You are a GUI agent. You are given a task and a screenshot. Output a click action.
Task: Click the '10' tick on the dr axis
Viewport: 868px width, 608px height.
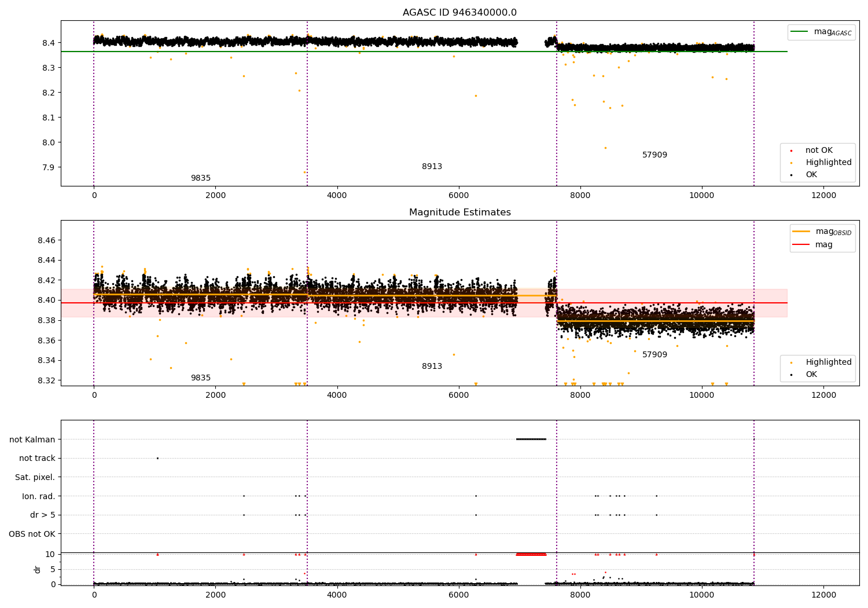pos(50,554)
